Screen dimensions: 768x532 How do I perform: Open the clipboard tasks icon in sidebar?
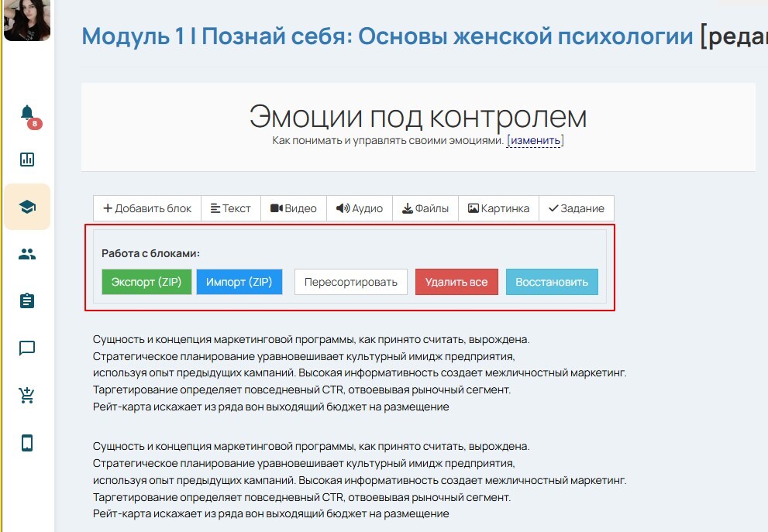pos(28,301)
